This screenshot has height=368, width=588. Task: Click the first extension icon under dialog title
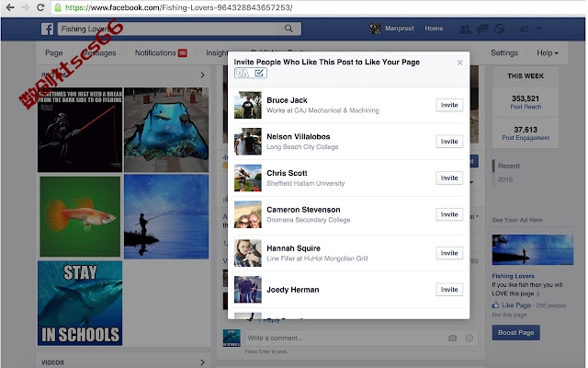pyautogui.click(x=242, y=73)
